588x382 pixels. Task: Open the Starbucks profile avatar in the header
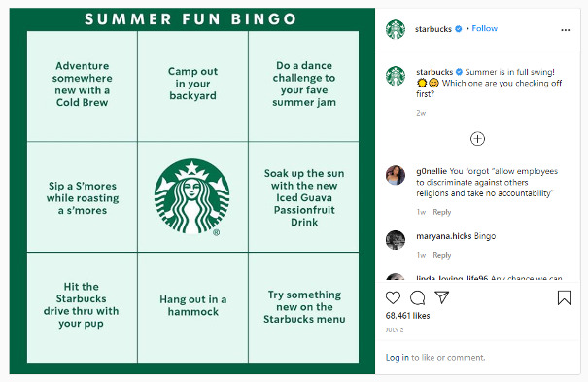point(396,29)
